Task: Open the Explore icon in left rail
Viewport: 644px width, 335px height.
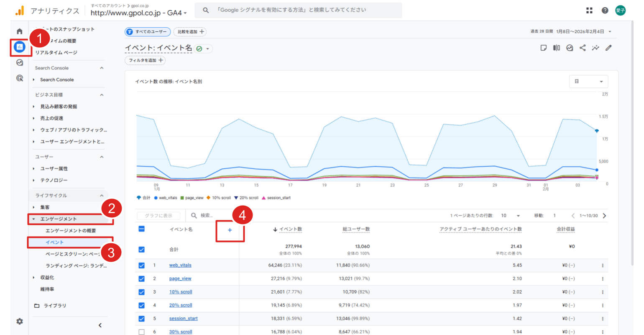Action: 19,62
